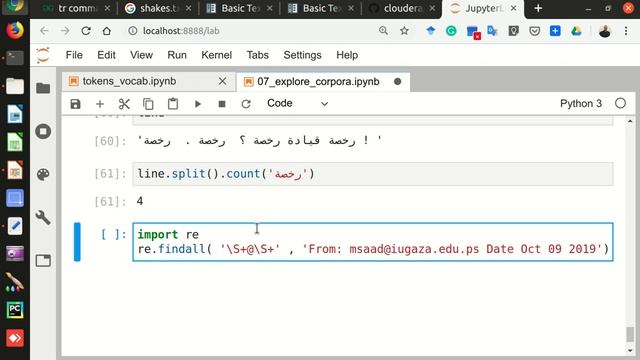Open the File menu
The image size is (640, 360).
[x=74, y=55]
